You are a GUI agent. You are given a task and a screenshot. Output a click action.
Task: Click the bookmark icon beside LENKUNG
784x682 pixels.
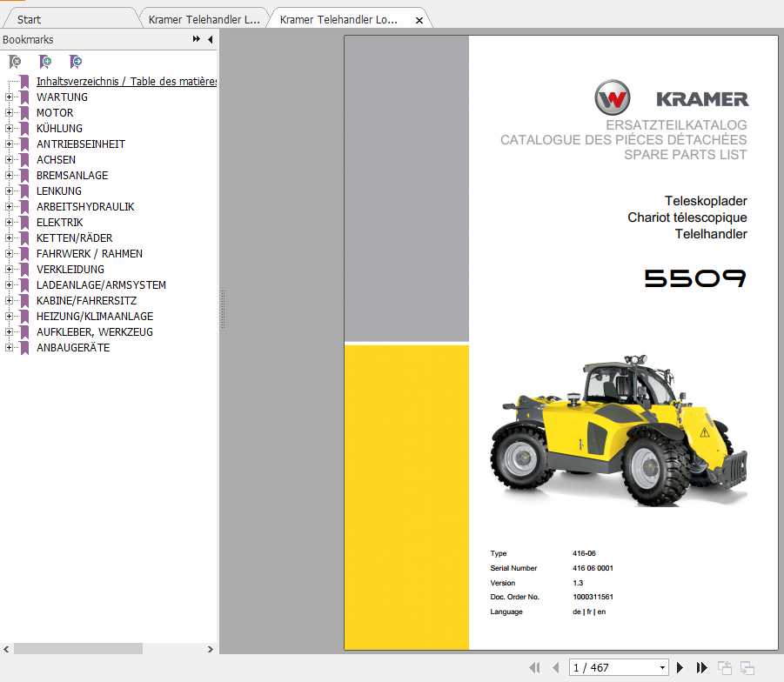tap(24, 191)
